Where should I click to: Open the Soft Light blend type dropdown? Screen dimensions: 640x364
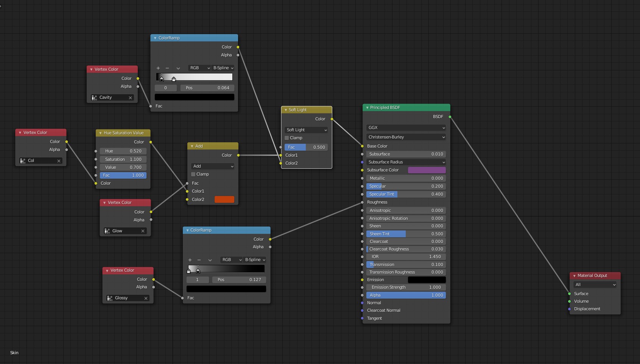tap(306, 130)
